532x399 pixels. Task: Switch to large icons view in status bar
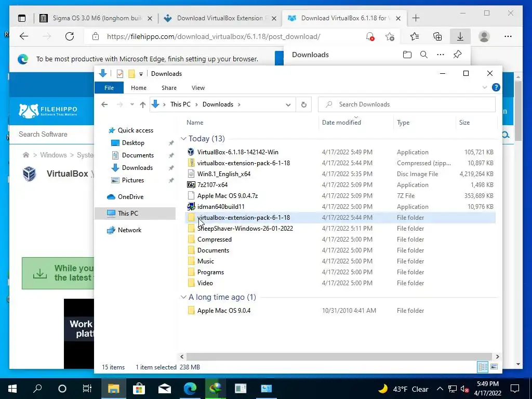(494, 367)
